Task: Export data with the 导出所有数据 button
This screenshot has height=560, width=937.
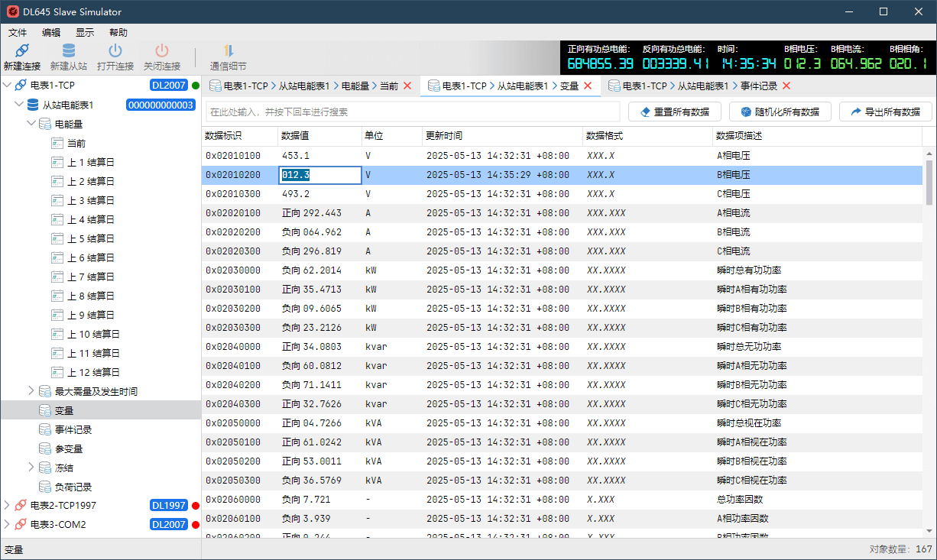Action: (886, 111)
